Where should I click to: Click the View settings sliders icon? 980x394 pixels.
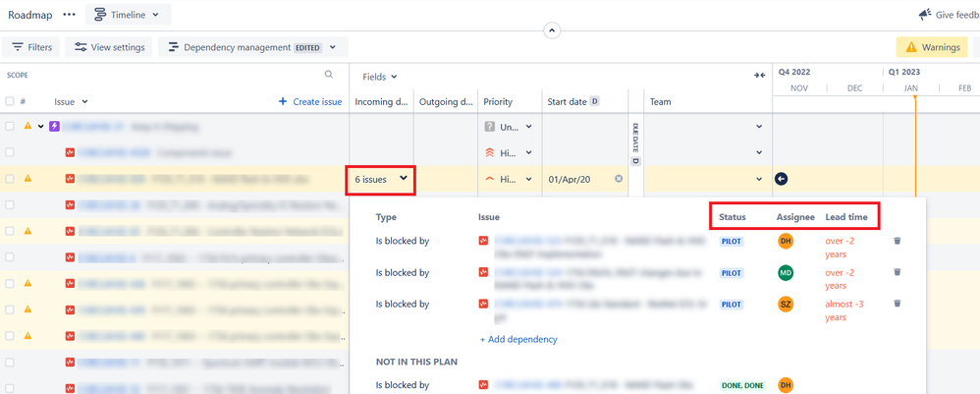81,47
